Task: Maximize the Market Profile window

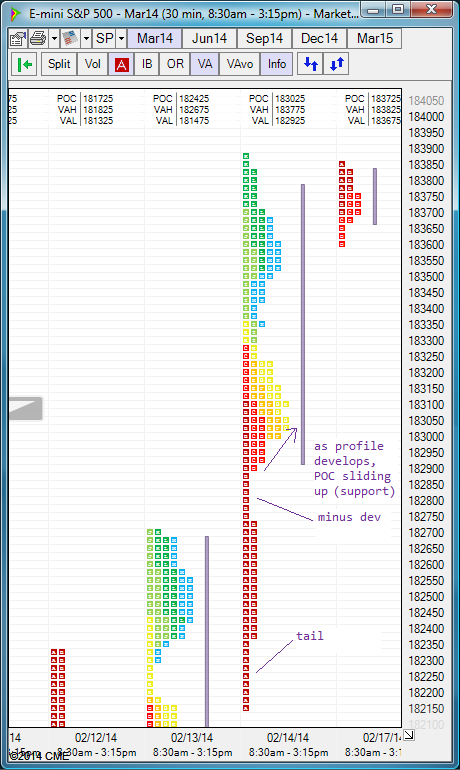Action: pyautogui.click(x=399, y=10)
